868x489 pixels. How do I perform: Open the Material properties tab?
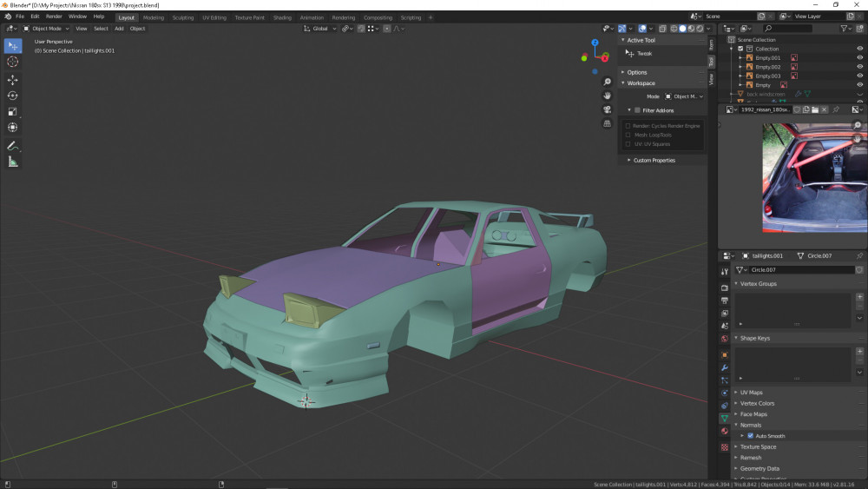724,431
